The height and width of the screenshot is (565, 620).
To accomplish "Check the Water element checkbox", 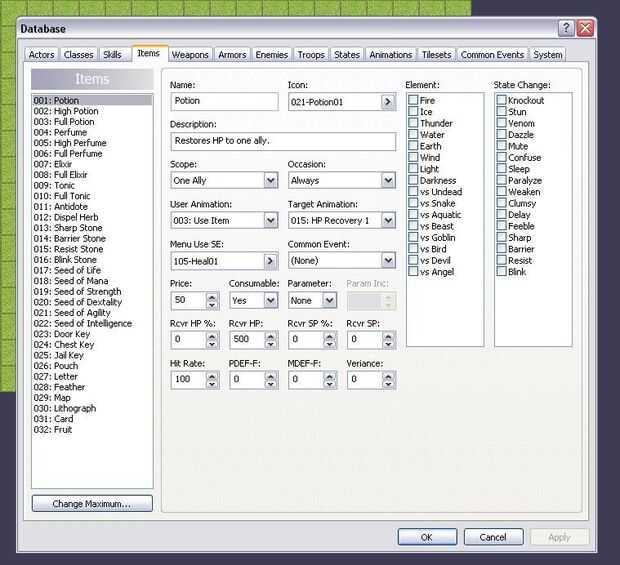I will (x=413, y=134).
